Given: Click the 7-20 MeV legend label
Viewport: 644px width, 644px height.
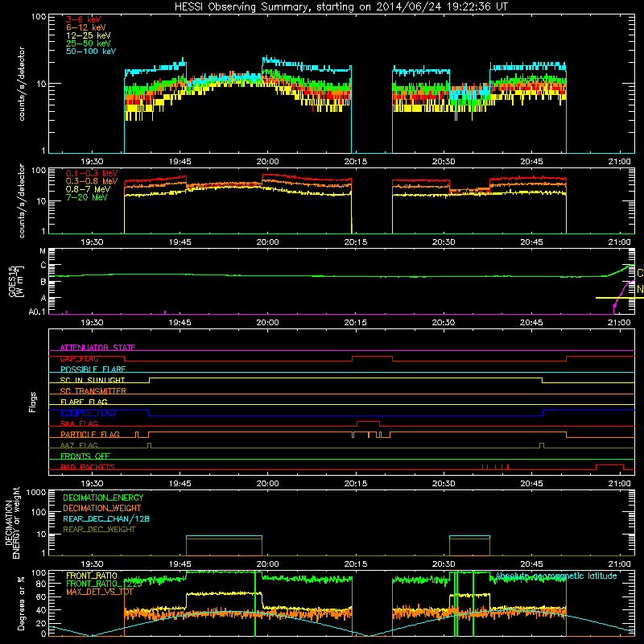Looking at the screenshot, I should click(87, 197).
